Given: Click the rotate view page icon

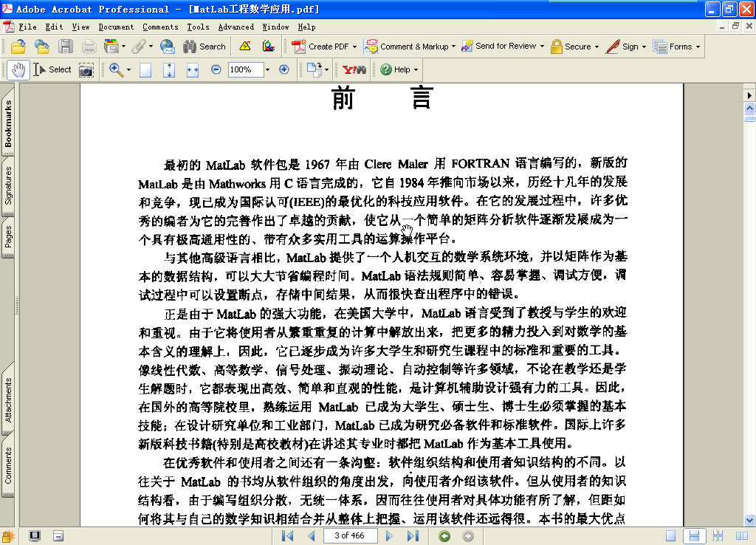Looking at the screenshot, I should coord(315,70).
